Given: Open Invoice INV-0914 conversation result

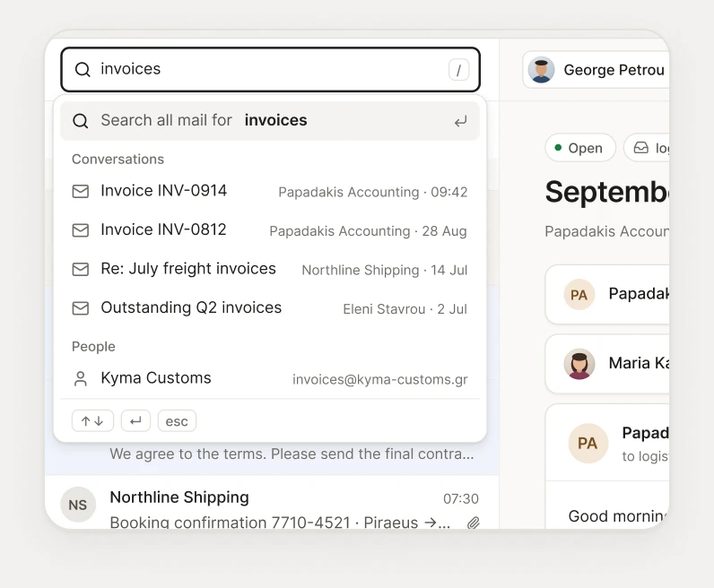Looking at the screenshot, I should click(270, 191).
